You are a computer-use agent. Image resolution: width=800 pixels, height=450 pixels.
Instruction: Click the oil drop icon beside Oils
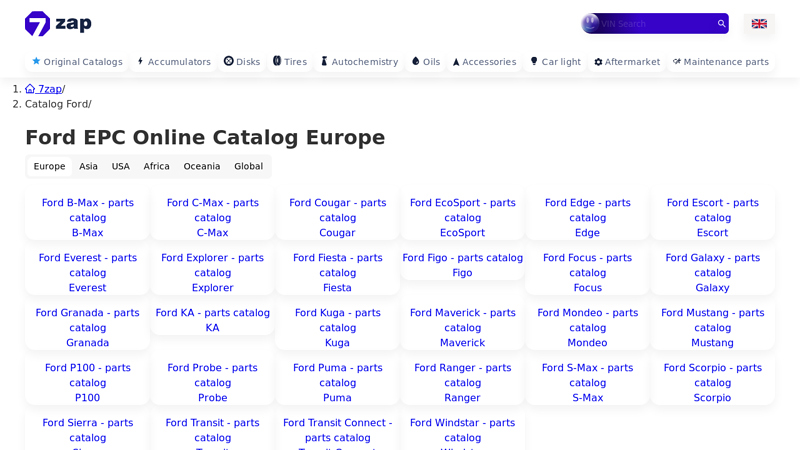(415, 61)
